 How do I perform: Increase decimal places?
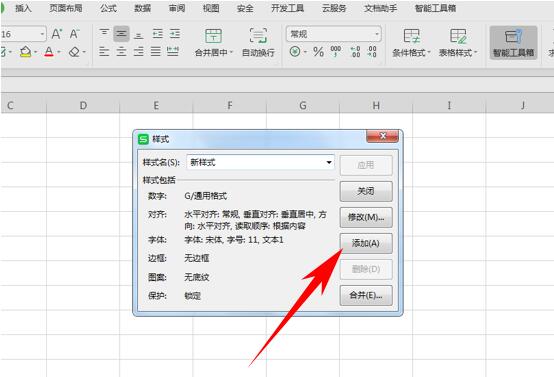click(355, 52)
